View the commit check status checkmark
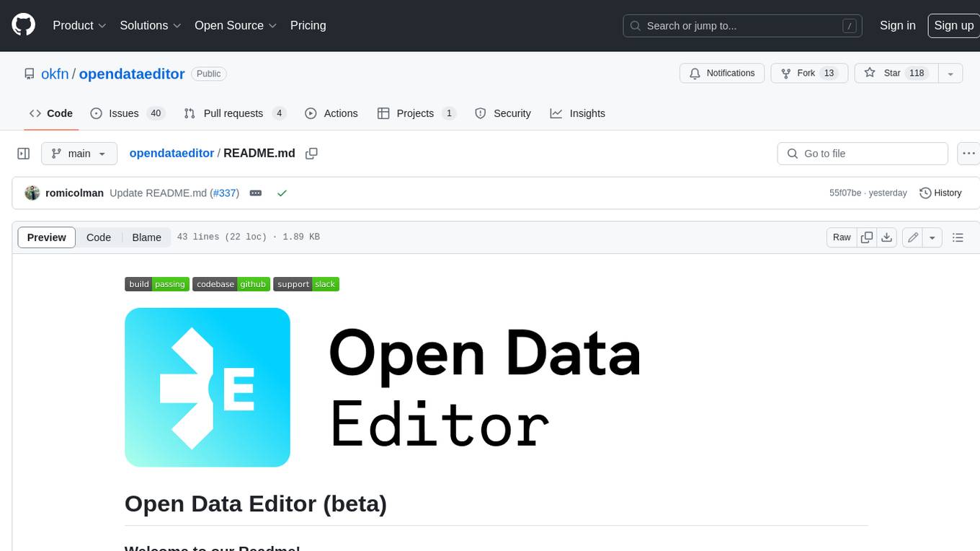Image resolution: width=980 pixels, height=551 pixels. [x=282, y=193]
